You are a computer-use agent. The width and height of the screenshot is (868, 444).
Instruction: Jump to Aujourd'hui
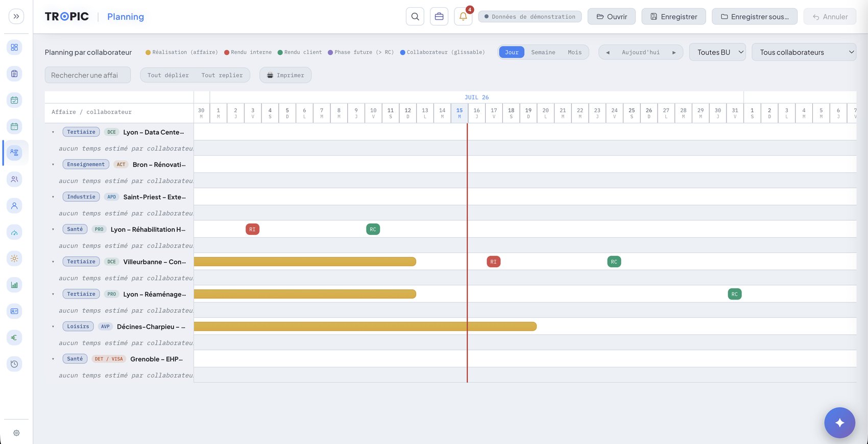click(x=641, y=52)
